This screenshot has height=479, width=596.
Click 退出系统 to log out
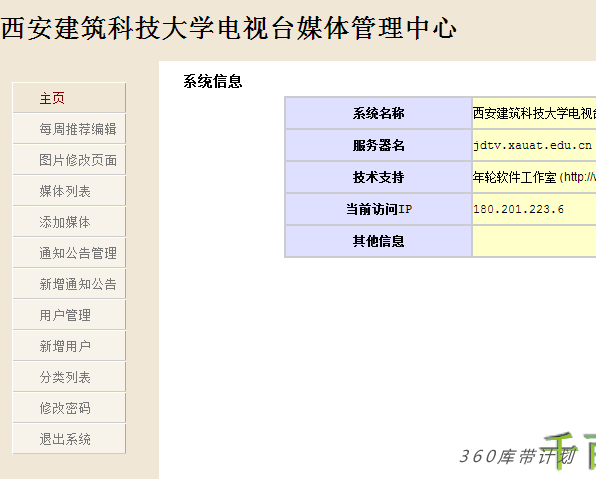tap(69, 439)
